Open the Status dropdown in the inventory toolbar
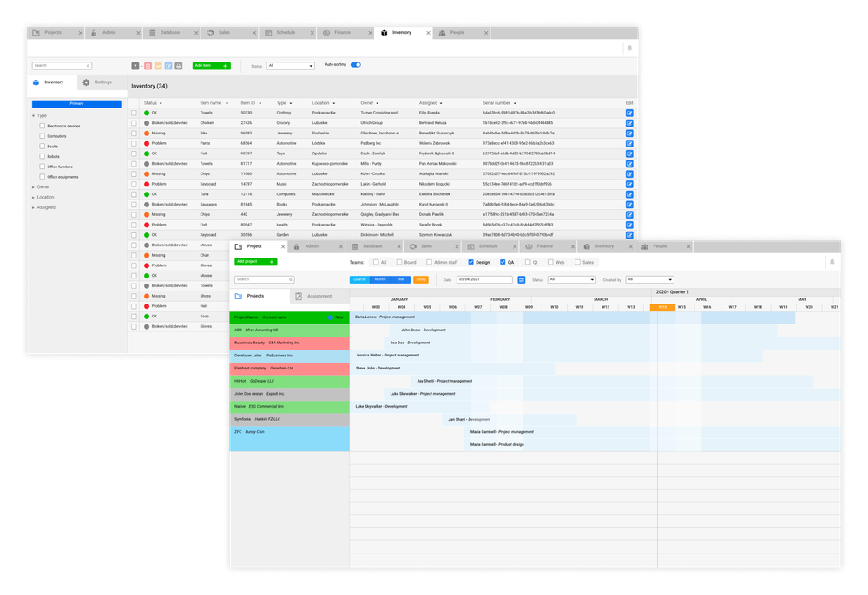 (293, 65)
